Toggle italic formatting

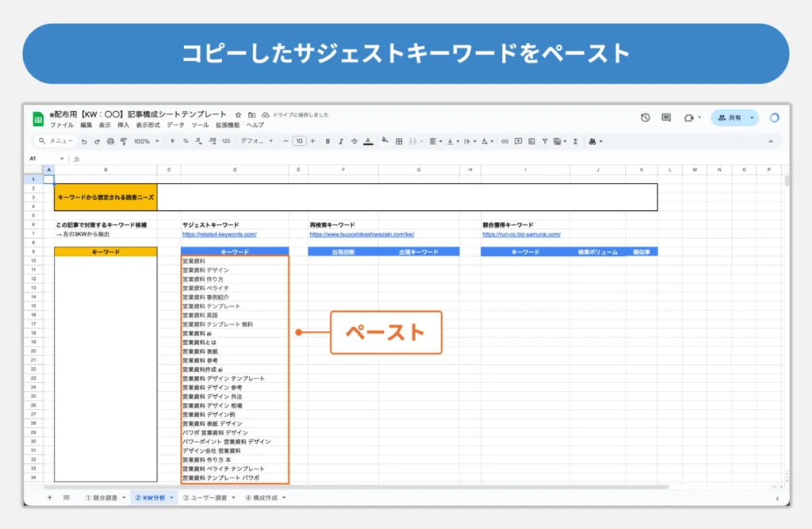[x=341, y=141]
